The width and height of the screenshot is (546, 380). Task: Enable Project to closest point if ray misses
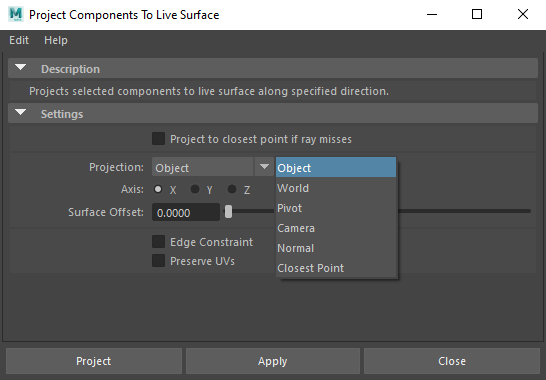pos(158,139)
